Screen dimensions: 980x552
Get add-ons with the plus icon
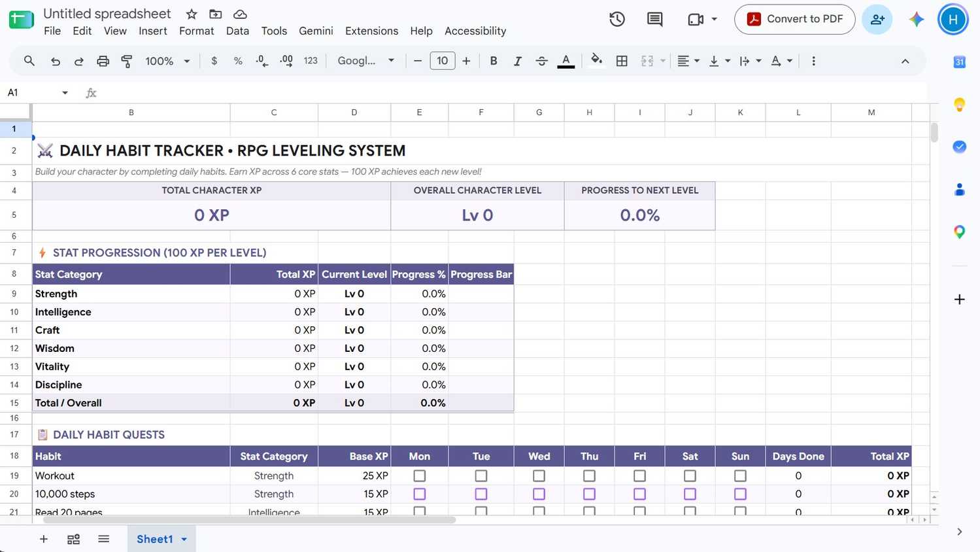[x=959, y=299]
